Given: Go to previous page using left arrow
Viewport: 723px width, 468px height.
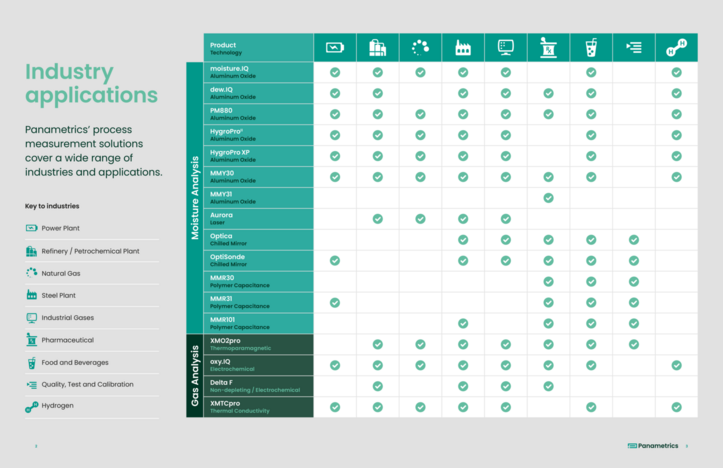Looking at the screenshot, I should (x=36, y=446).
